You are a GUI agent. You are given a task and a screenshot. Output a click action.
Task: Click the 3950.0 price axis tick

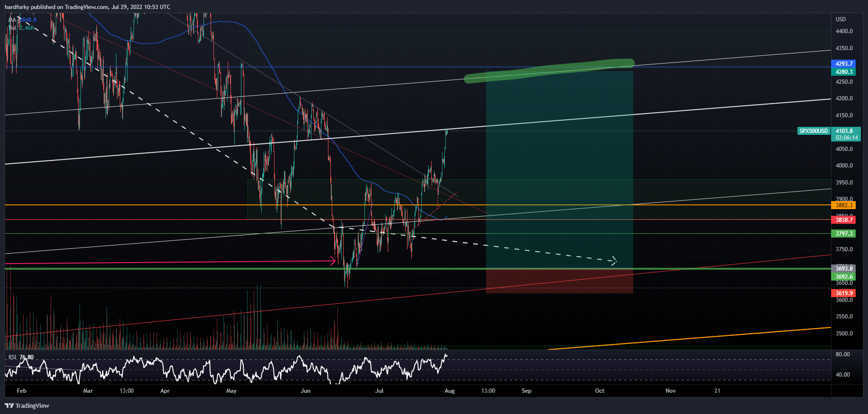click(x=844, y=183)
